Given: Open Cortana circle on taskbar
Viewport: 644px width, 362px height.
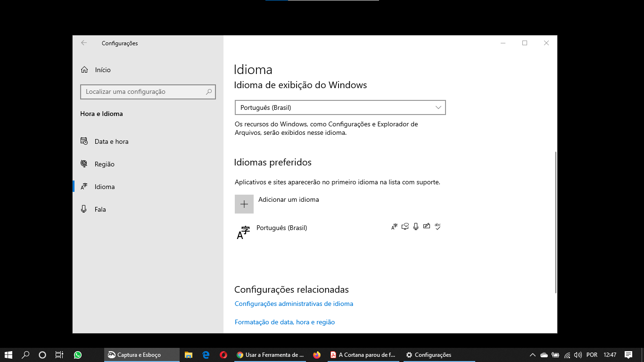Looking at the screenshot, I should 42,355.
